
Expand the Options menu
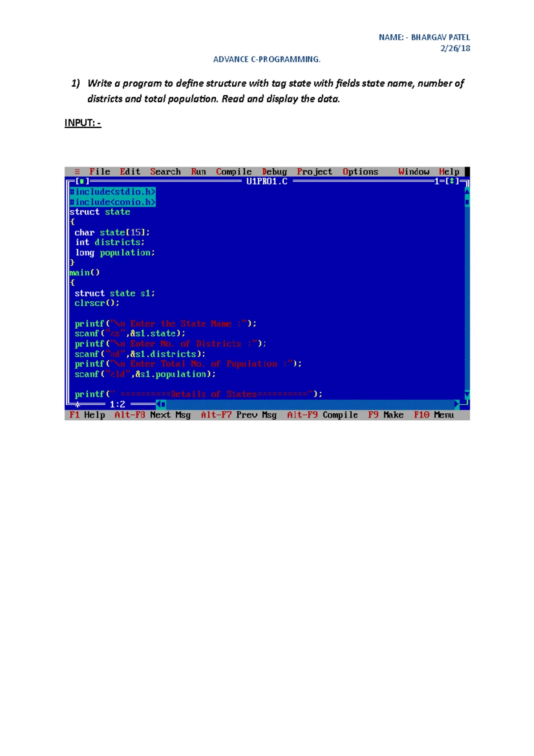[x=360, y=172]
